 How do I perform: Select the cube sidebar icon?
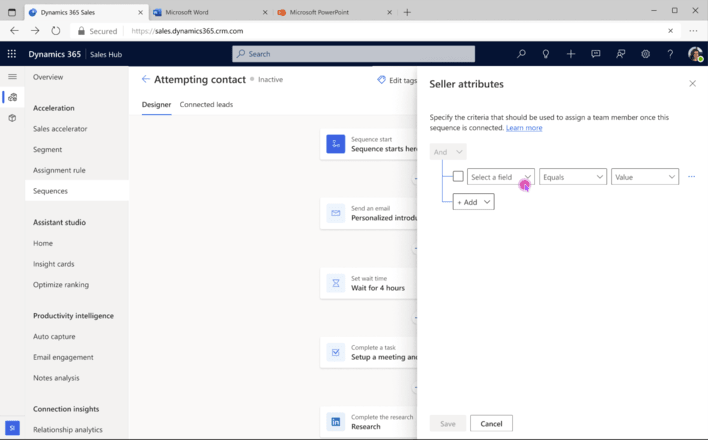point(12,118)
